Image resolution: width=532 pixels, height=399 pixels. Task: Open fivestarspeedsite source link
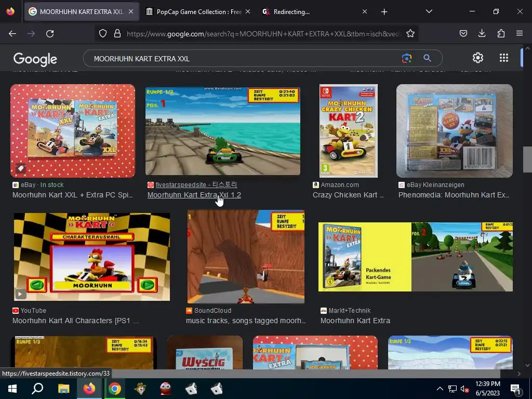pyautogui.click(x=196, y=184)
